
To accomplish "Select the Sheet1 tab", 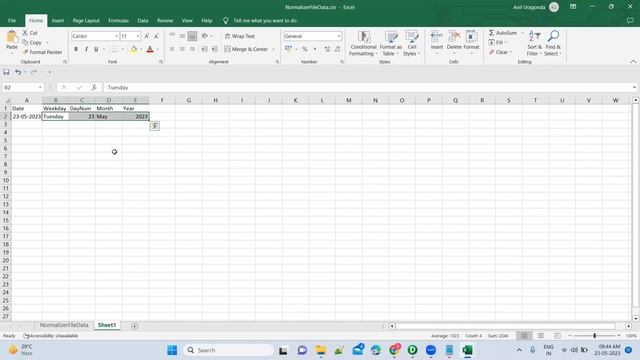I will [x=107, y=325].
